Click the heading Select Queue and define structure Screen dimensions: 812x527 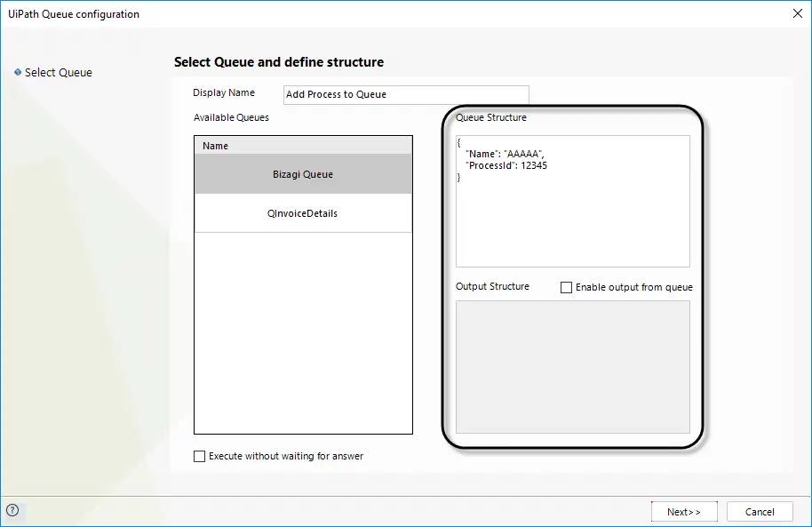279,62
